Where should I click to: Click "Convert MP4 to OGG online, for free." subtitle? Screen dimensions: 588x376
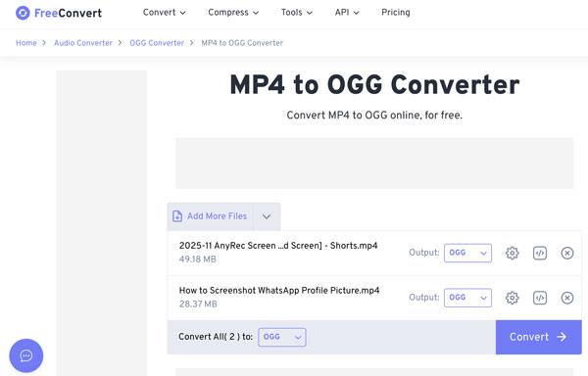(374, 115)
